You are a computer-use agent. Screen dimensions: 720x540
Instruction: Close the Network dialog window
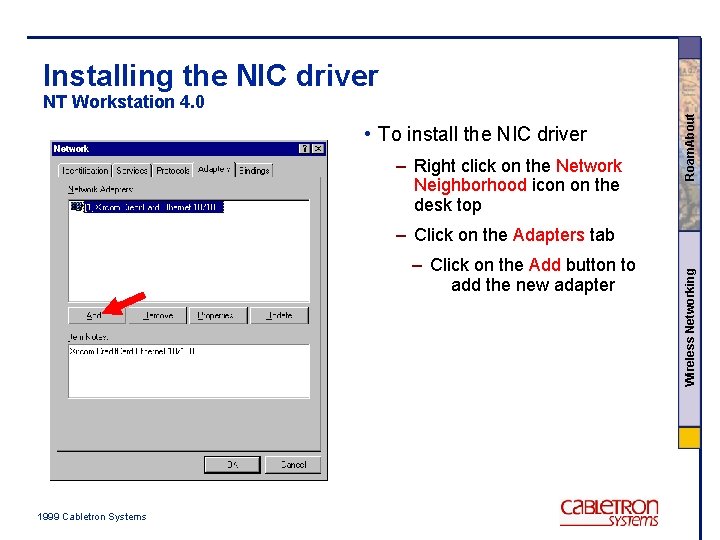point(318,148)
